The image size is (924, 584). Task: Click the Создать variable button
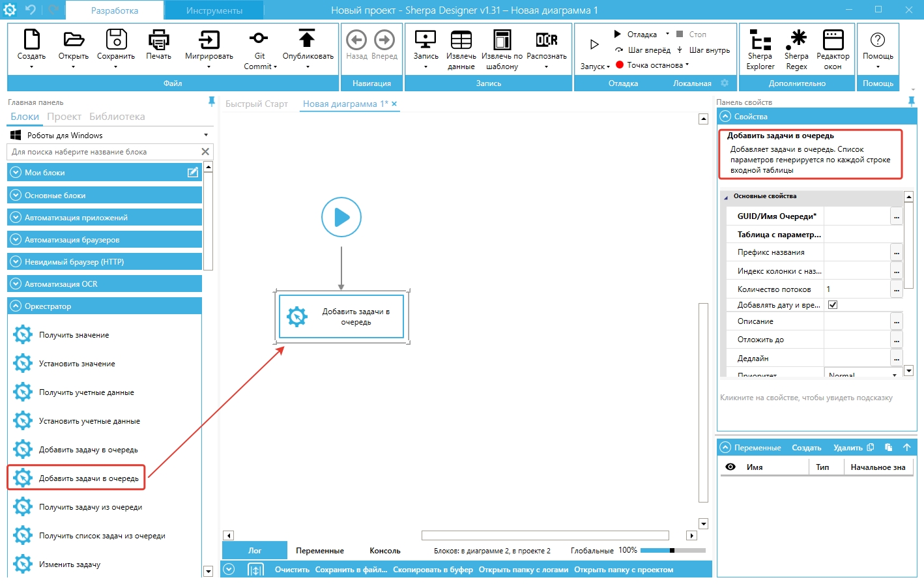point(806,448)
